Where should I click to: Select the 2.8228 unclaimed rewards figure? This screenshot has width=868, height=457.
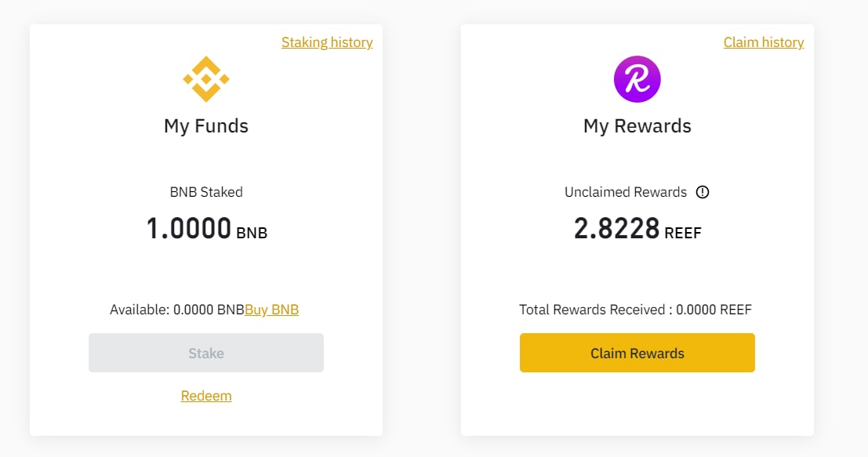click(616, 228)
